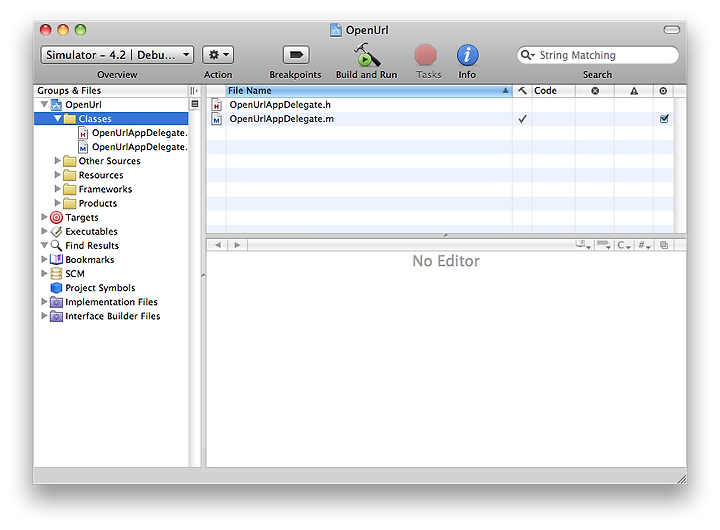Toggle target membership checkbox for OpenUrlAppDelegate.m
Viewport: 720px width, 530px height.
(x=664, y=119)
